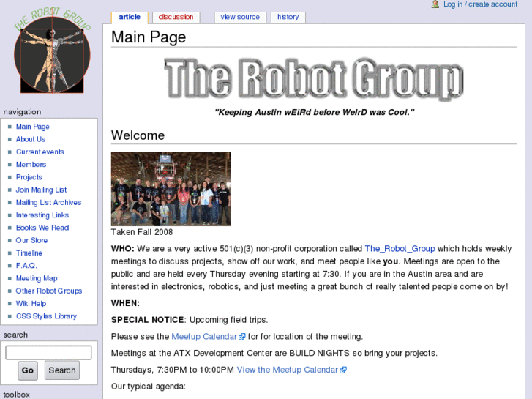Open Interesting Links page

pos(42,215)
